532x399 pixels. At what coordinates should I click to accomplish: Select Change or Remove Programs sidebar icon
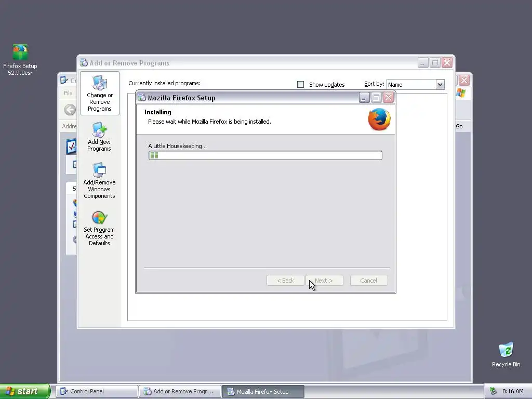click(99, 94)
